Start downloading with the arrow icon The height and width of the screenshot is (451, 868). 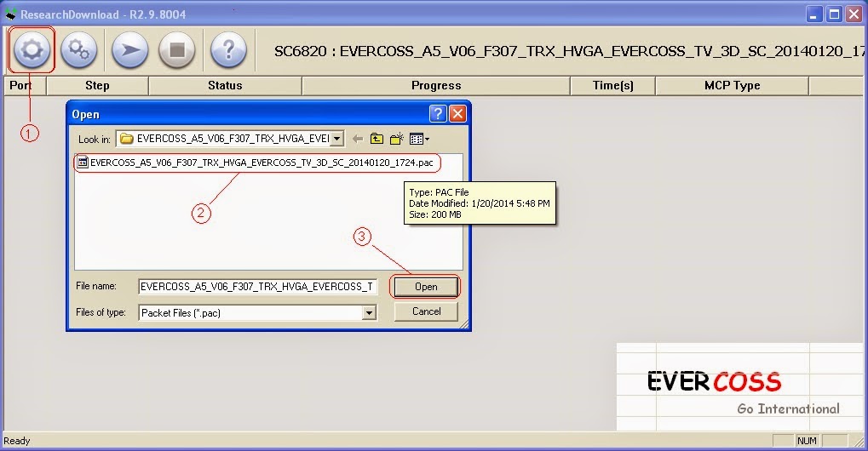tap(130, 50)
